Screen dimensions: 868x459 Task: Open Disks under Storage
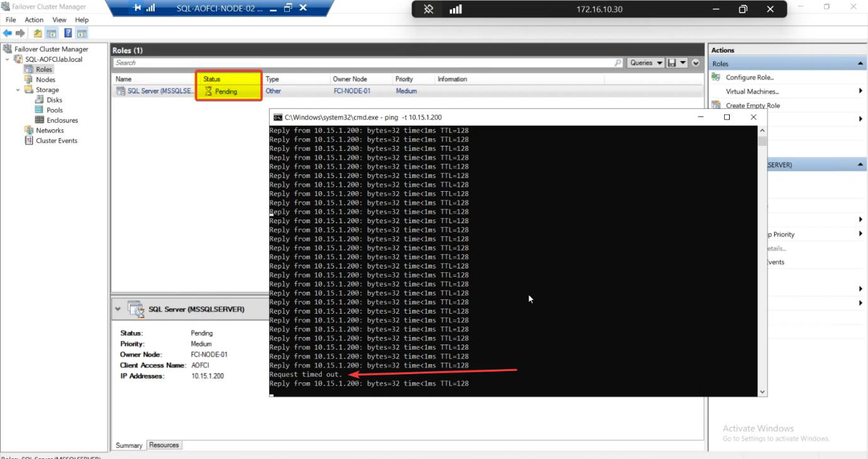[54, 100]
